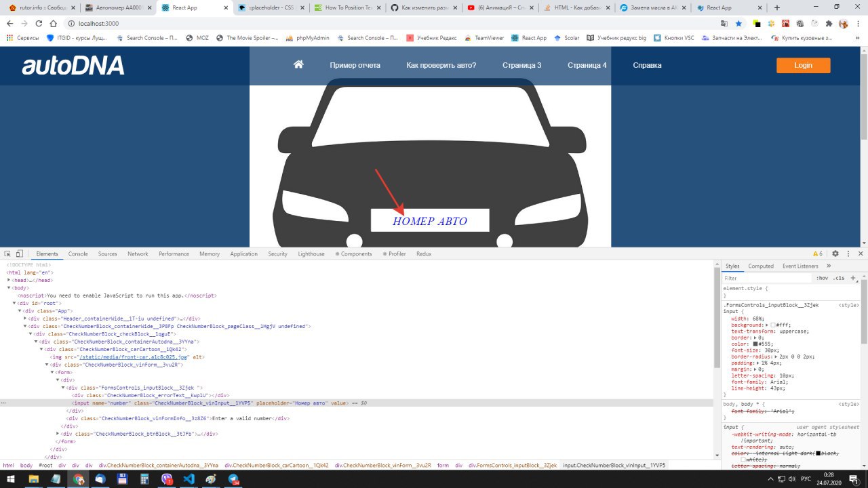Click the warnings count indicator showing 6
This screenshot has width=868, height=488.
(817, 253)
